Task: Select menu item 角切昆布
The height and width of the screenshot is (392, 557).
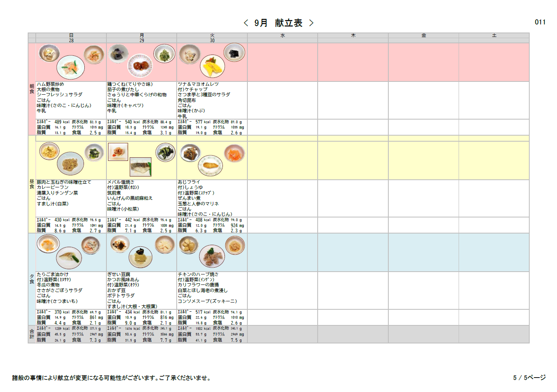Action: pyautogui.click(x=187, y=100)
